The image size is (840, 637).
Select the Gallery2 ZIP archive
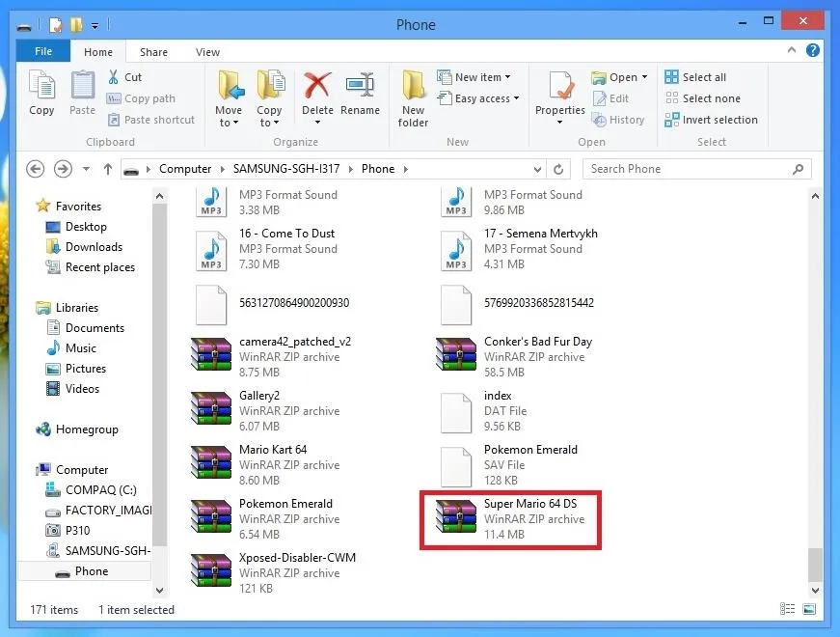266,411
